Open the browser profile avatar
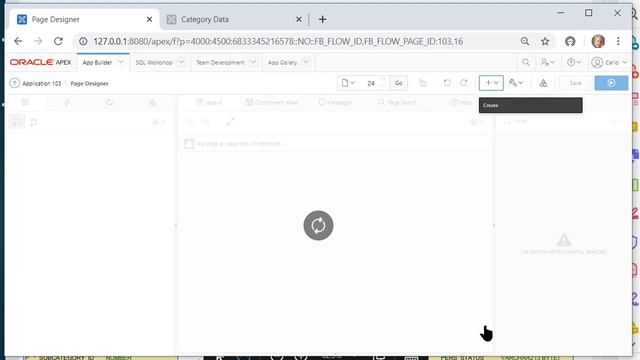Viewport: 640px width, 360px height. [598, 41]
